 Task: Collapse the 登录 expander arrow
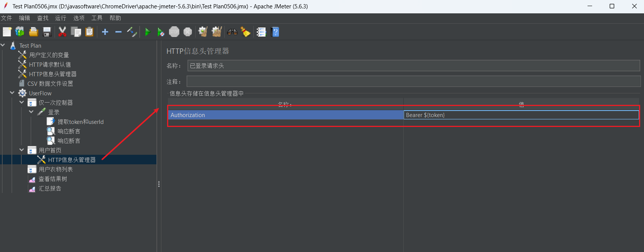click(31, 112)
